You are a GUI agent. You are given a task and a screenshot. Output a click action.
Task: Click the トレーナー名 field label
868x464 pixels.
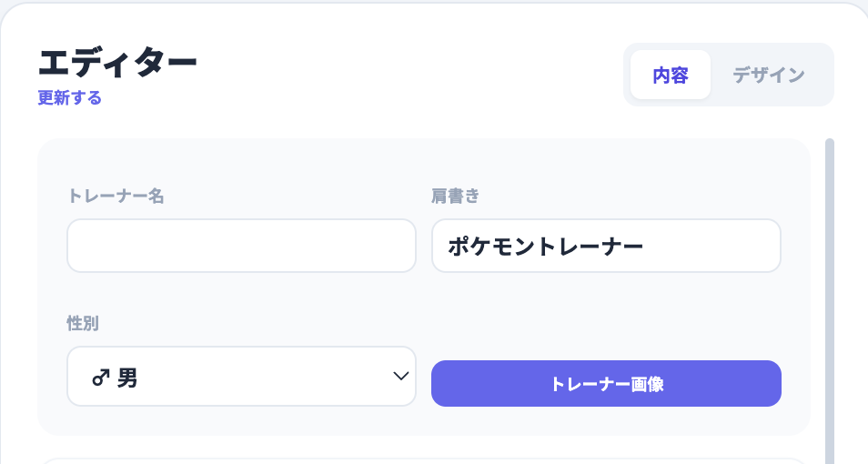(x=116, y=196)
